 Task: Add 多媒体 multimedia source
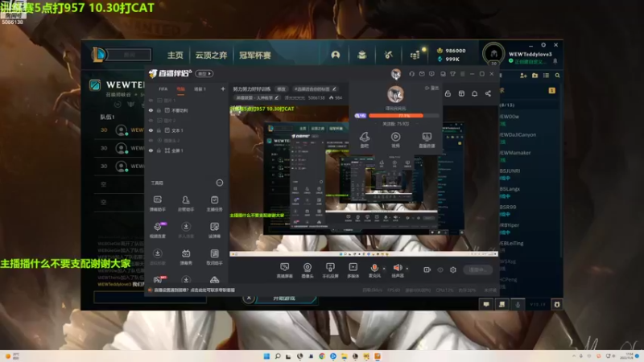tap(353, 270)
